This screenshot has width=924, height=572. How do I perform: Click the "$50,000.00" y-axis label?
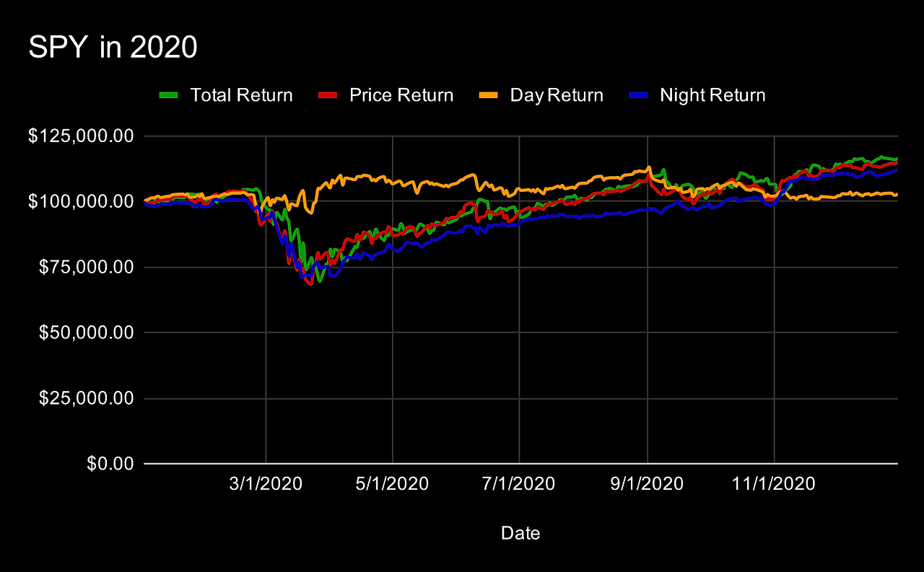click(85, 333)
